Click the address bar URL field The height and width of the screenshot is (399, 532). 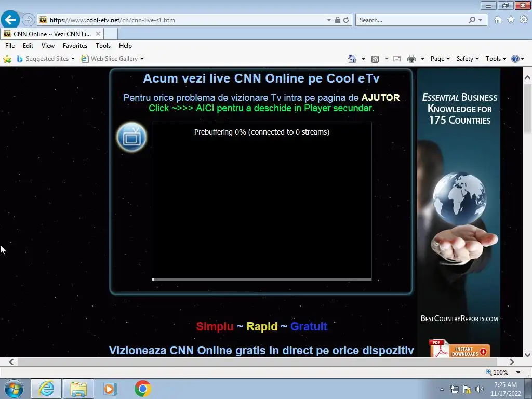pyautogui.click(x=187, y=20)
